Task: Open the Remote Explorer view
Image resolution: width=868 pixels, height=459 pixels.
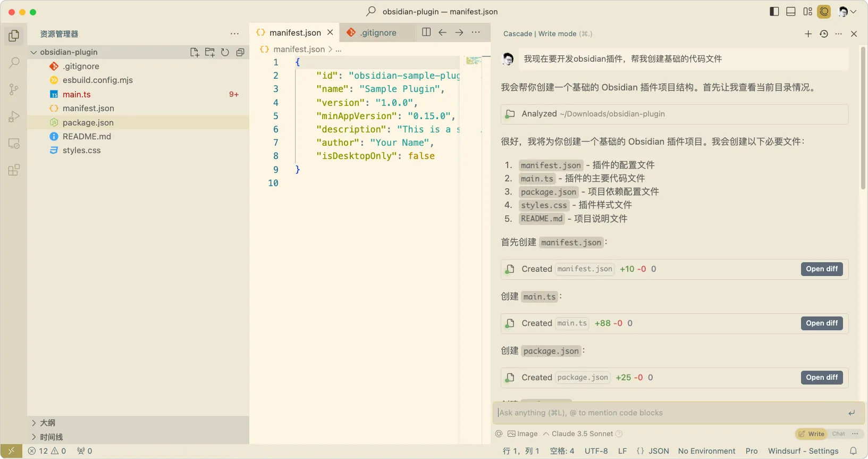Action: tap(14, 144)
